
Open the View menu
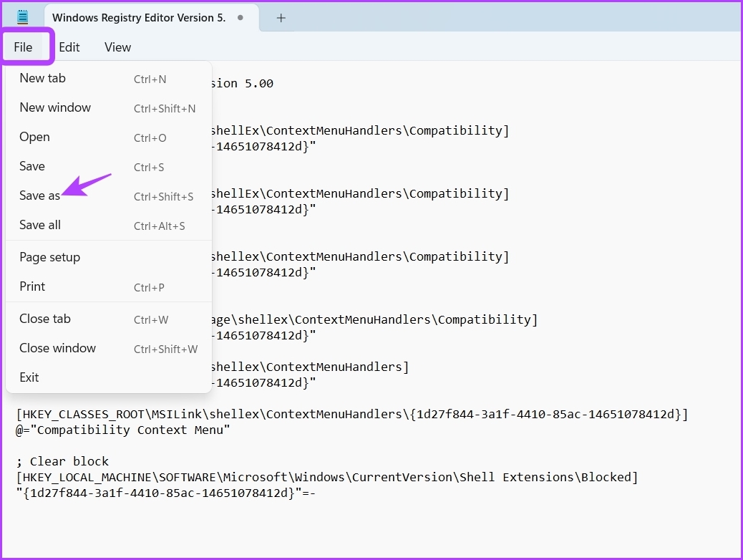pos(117,47)
